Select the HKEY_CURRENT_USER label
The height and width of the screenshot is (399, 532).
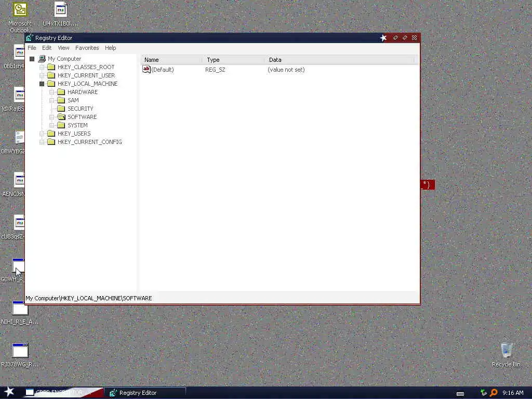(x=86, y=75)
